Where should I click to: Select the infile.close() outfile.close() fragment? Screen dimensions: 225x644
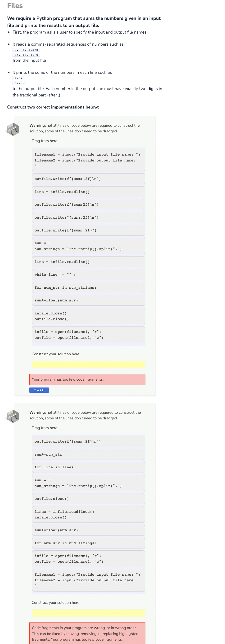[x=88, y=316]
